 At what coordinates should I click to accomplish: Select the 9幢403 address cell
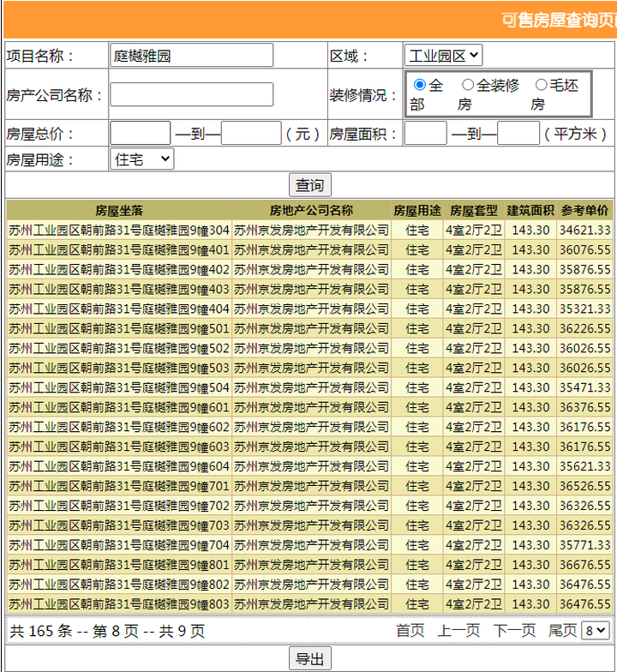(x=119, y=290)
